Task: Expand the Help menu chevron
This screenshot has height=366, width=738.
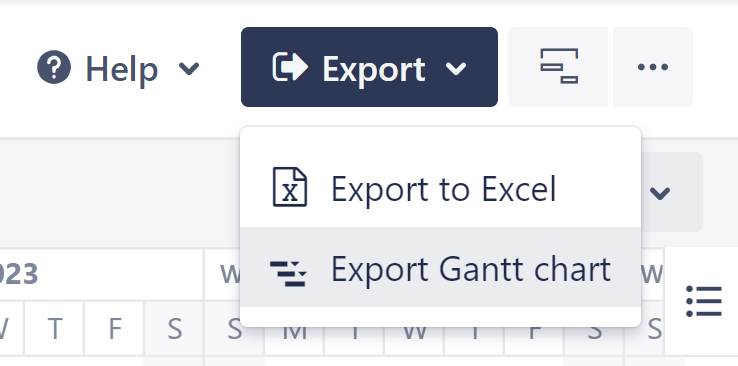Action: [x=189, y=68]
